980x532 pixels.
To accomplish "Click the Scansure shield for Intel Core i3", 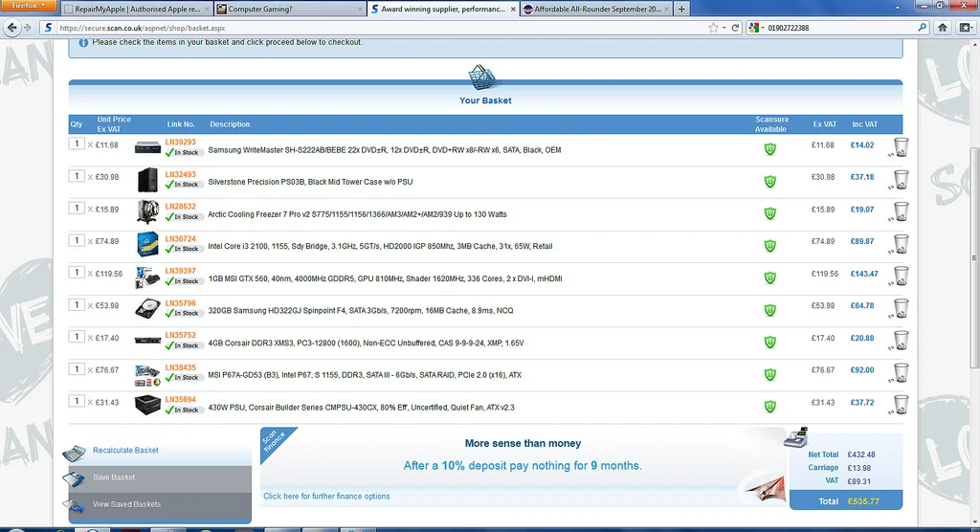I will point(770,246).
